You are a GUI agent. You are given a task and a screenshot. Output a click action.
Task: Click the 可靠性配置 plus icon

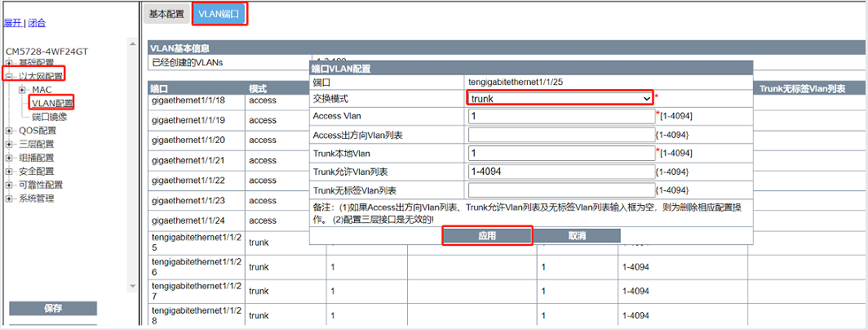9,185
